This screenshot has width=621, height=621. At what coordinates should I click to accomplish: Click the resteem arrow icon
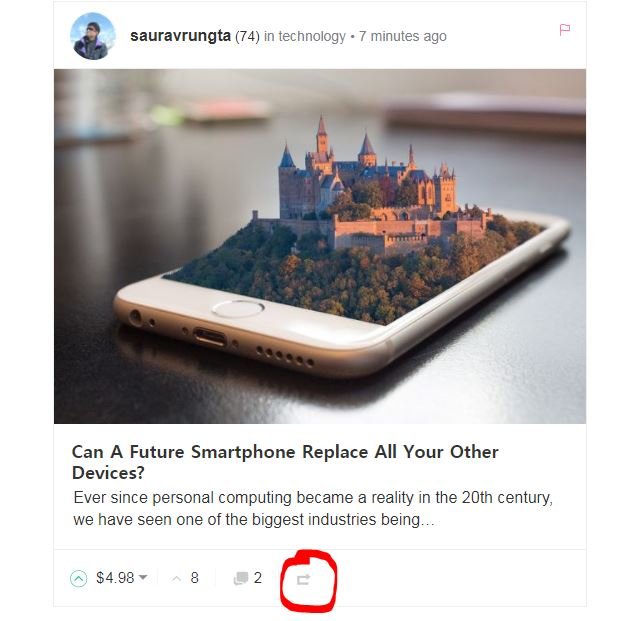[x=304, y=579]
